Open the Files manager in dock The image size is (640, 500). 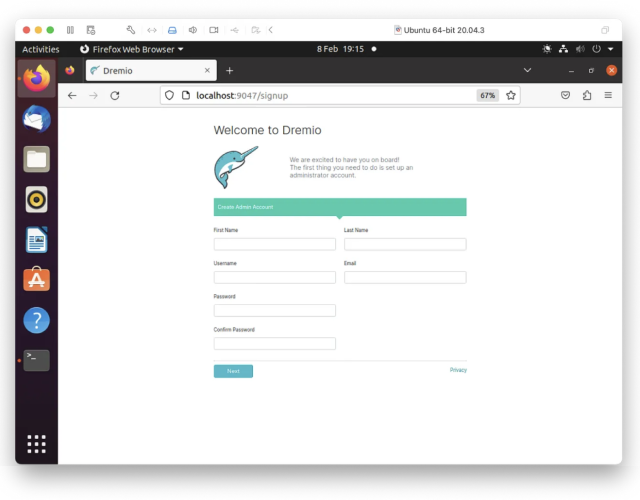pos(37,159)
